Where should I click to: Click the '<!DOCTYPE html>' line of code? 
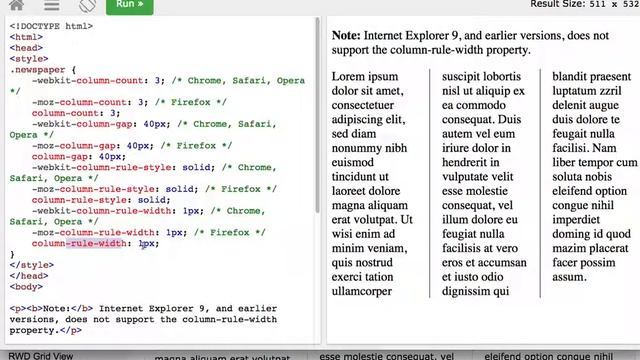pos(51,26)
